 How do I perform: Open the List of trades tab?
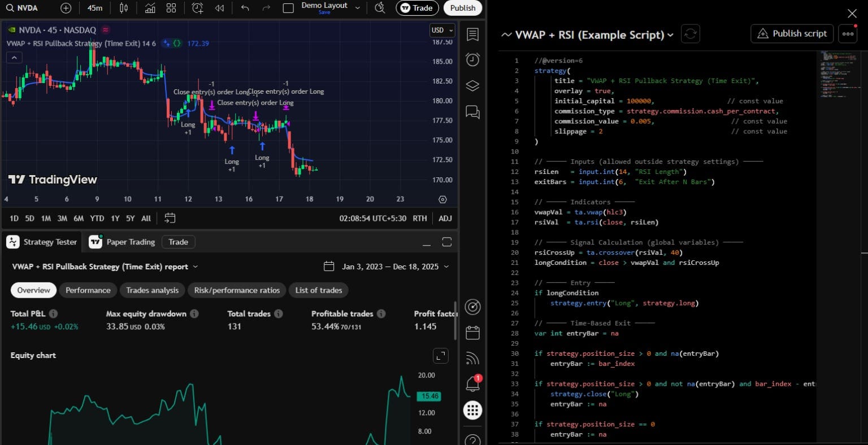[319, 290]
